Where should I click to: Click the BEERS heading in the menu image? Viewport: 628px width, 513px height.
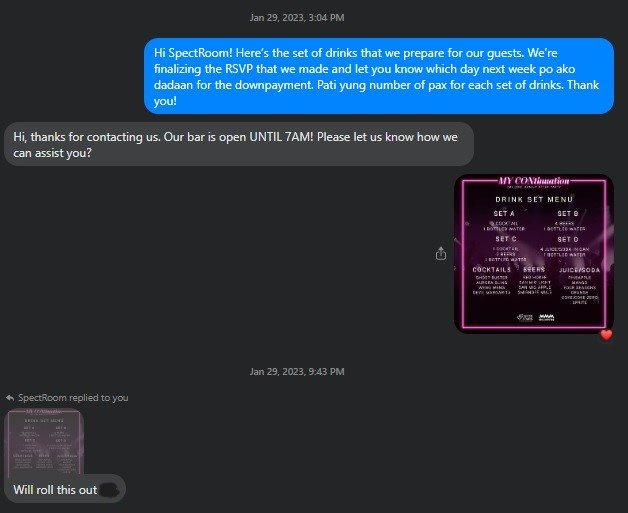pos(534,270)
